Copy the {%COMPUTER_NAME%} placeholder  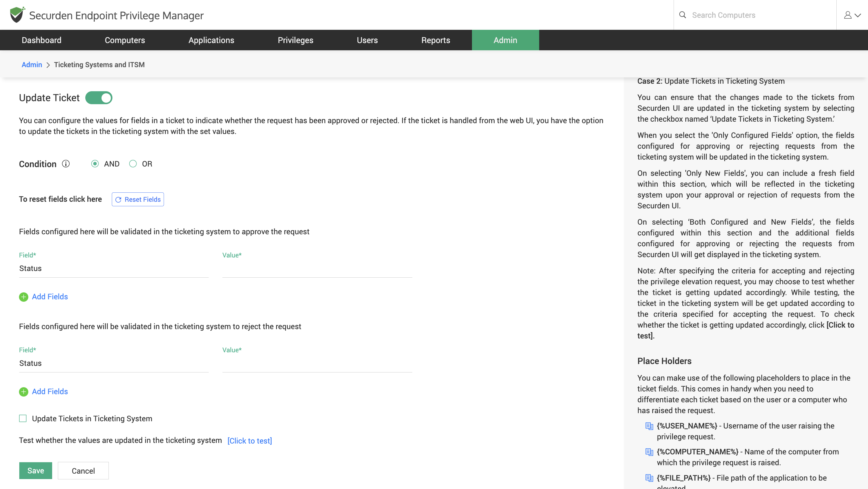point(649,452)
